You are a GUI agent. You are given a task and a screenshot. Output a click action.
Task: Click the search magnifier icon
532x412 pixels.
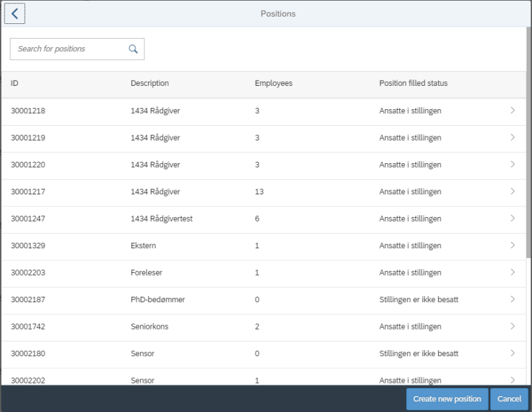tap(134, 49)
